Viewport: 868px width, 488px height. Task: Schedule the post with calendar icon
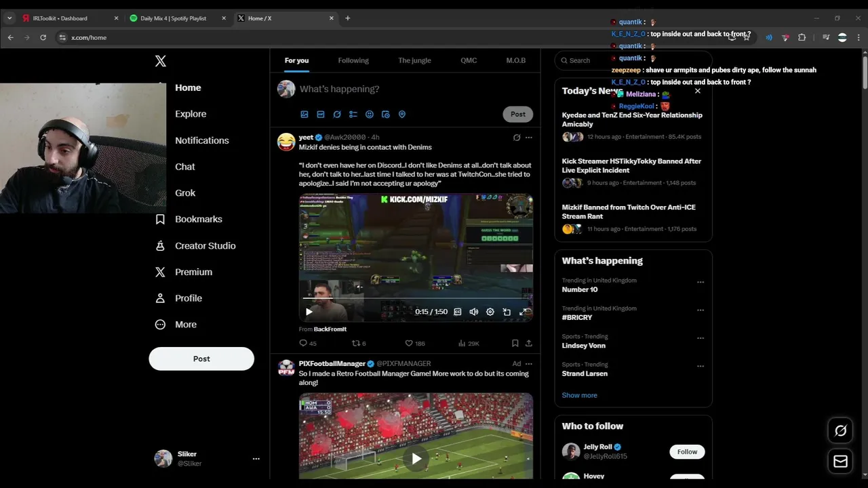pos(386,115)
